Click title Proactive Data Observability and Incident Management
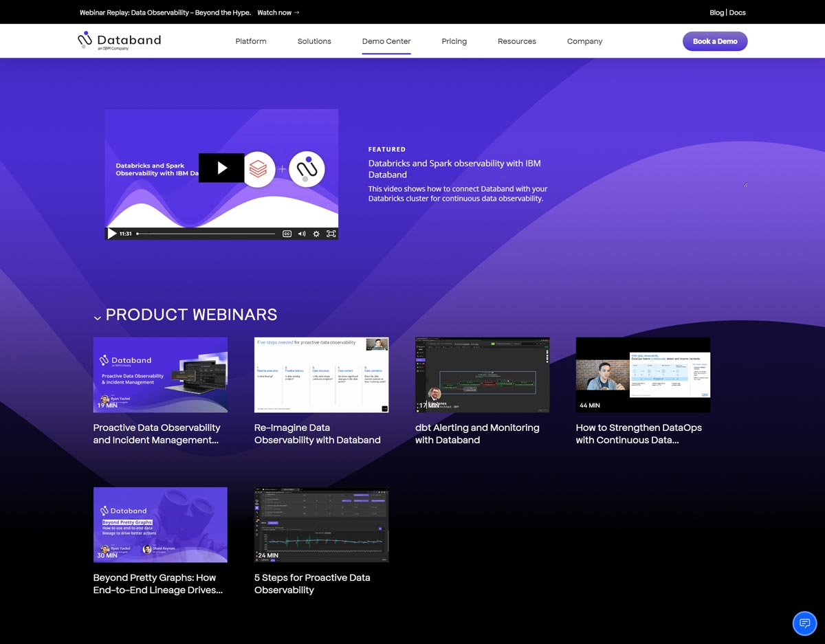 pos(157,434)
